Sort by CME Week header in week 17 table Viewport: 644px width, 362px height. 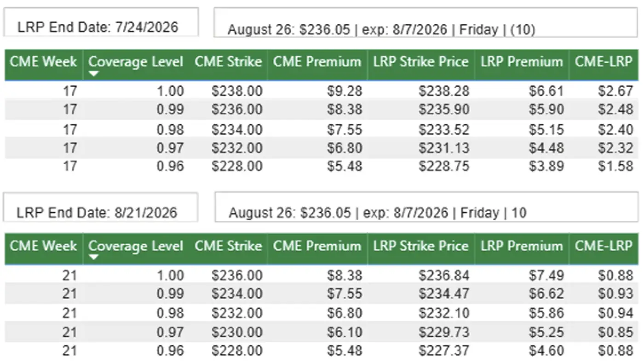(44, 62)
